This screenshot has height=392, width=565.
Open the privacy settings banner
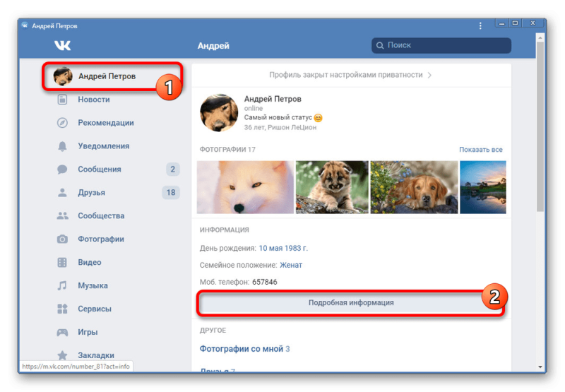click(351, 75)
